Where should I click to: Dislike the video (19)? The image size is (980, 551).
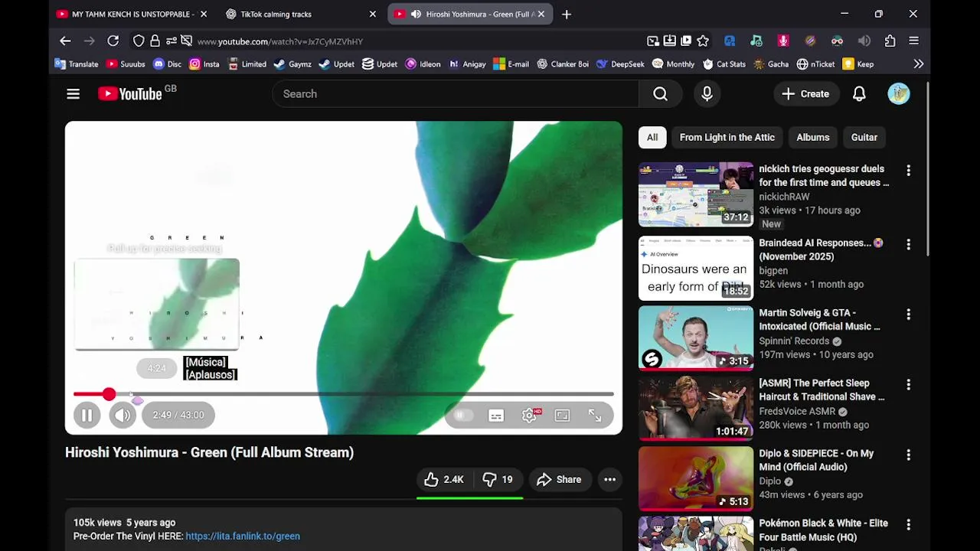pos(497,479)
